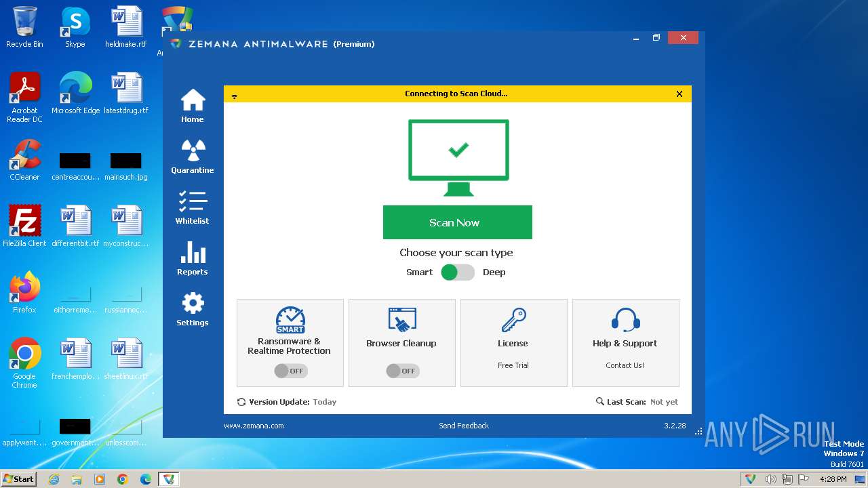The width and height of the screenshot is (868, 488).
Task: Open the Reports section
Action: pos(193,258)
